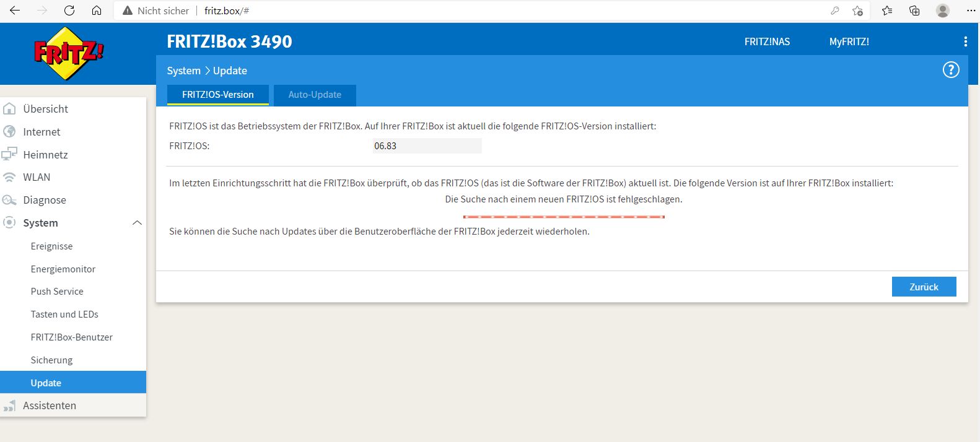Click the 'FRITZ!OS:' label
This screenshot has width=980, height=442.
pyautogui.click(x=189, y=146)
